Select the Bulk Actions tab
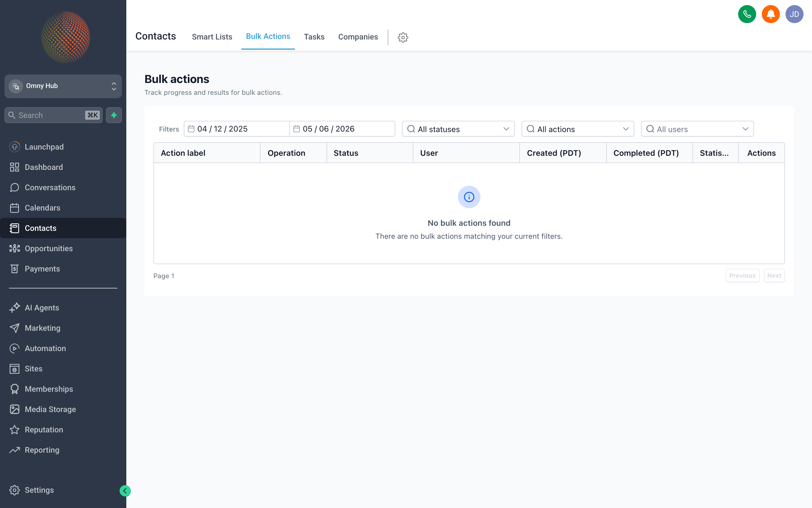Viewport: 812px width, 508px height. pyautogui.click(x=268, y=37)
